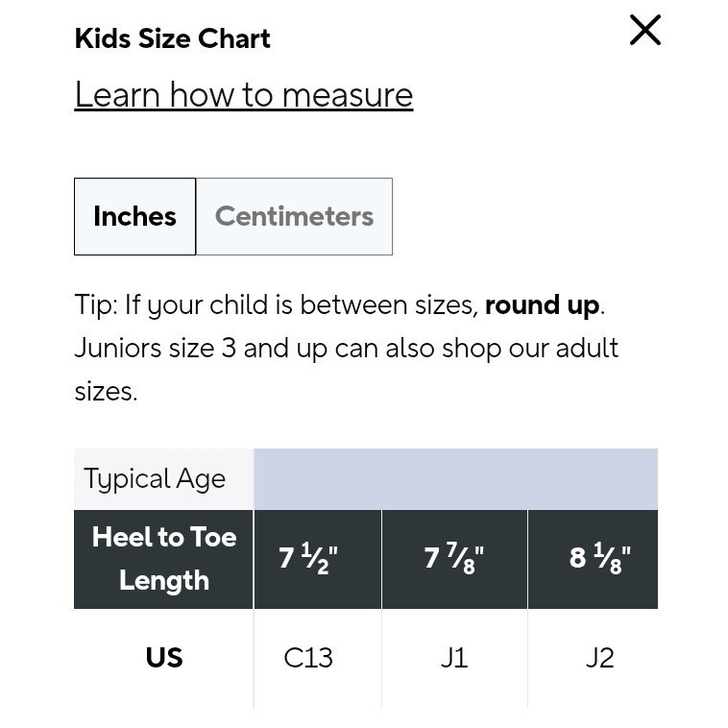Click the bold round up text
The width and height of the screenshot is (728, 728).
click(543, 305)
